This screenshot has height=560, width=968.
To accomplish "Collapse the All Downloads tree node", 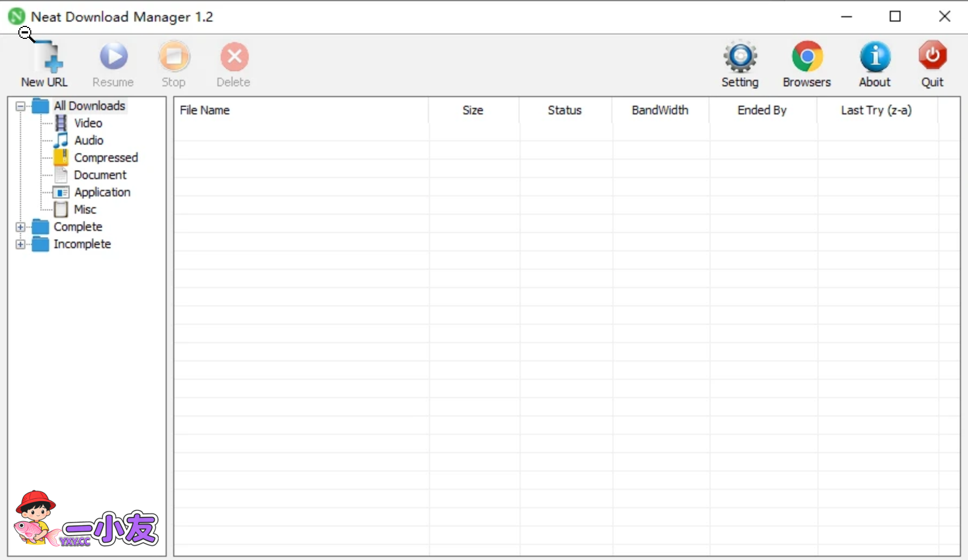I will [x=21, y=106].
